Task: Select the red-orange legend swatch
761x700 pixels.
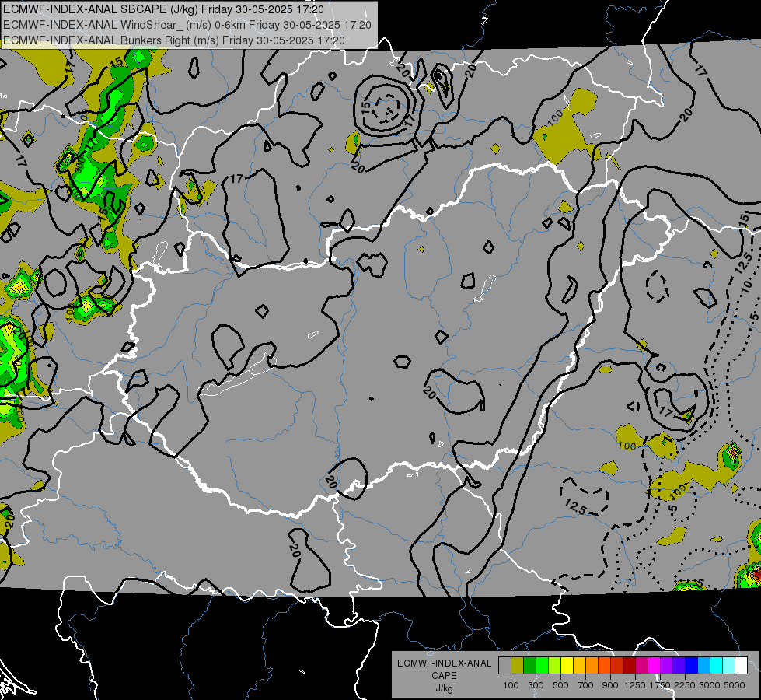Action: pyautogui.click(x=604, y=666)
